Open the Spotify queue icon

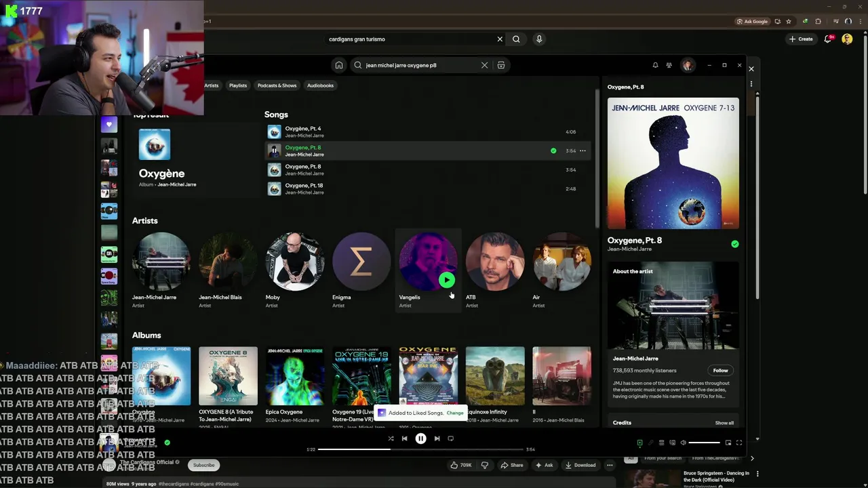[661, 443]
